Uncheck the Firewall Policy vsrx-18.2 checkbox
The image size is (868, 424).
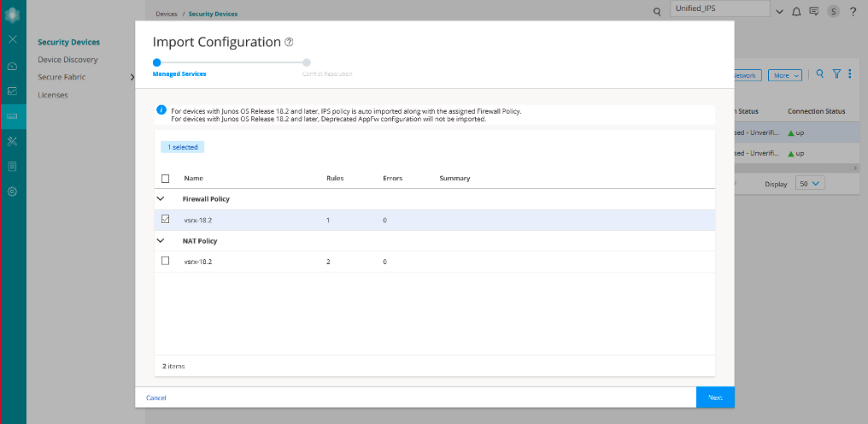click(165, 220)
